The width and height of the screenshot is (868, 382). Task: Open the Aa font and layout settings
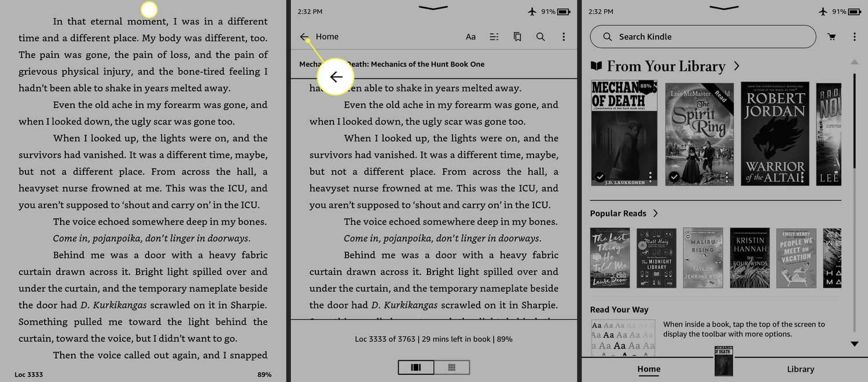[x=470, y=36]
